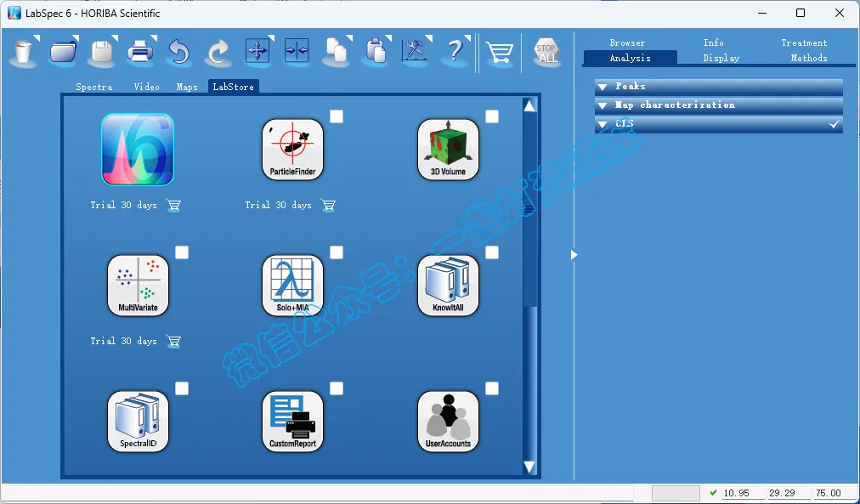This screenshot has width=860, height=504.
Task: Click the 75.00 status bar value
Action: (828, 493)
